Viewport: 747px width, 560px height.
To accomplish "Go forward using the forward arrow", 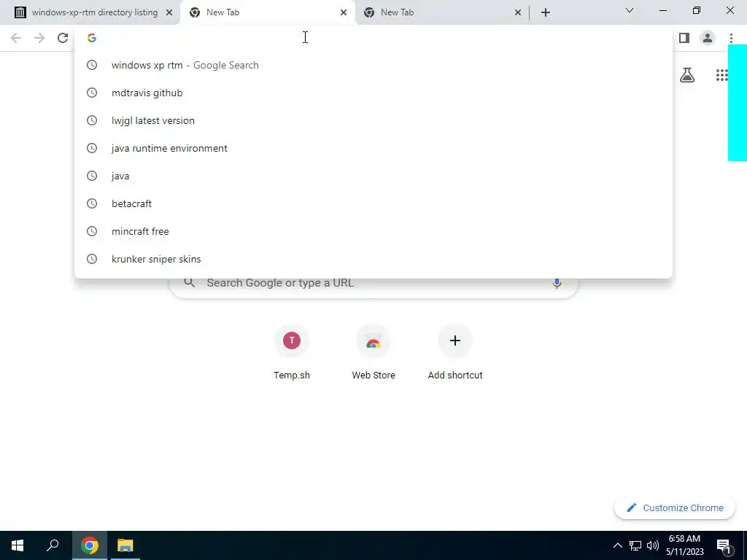I will [x=39, y=38].
